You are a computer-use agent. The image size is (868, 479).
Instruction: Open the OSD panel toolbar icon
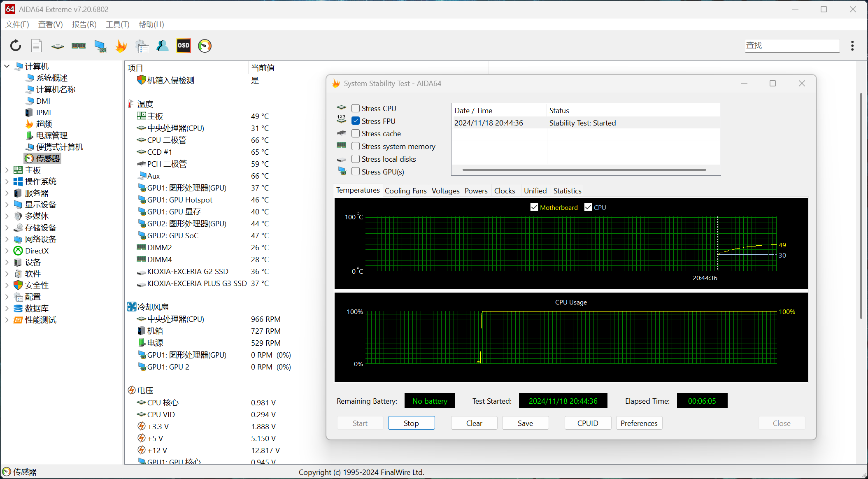[184, 46]
